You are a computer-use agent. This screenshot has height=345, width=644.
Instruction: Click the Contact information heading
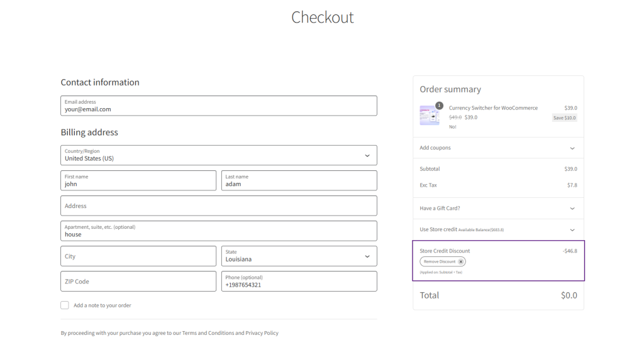coord(100,82)
